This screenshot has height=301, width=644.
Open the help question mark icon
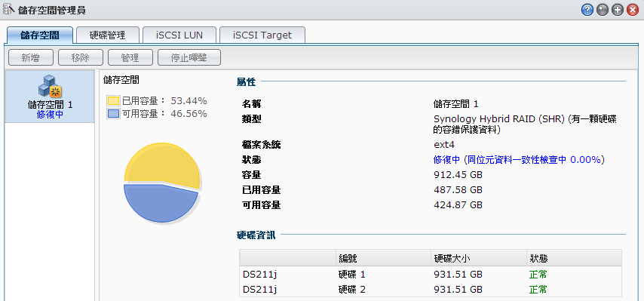[x=587, y=11]
